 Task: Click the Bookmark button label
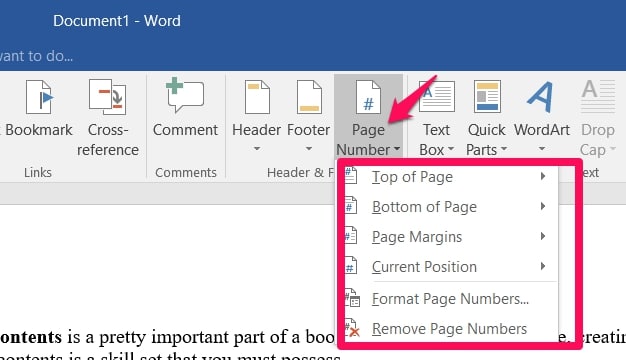point(39,130)
